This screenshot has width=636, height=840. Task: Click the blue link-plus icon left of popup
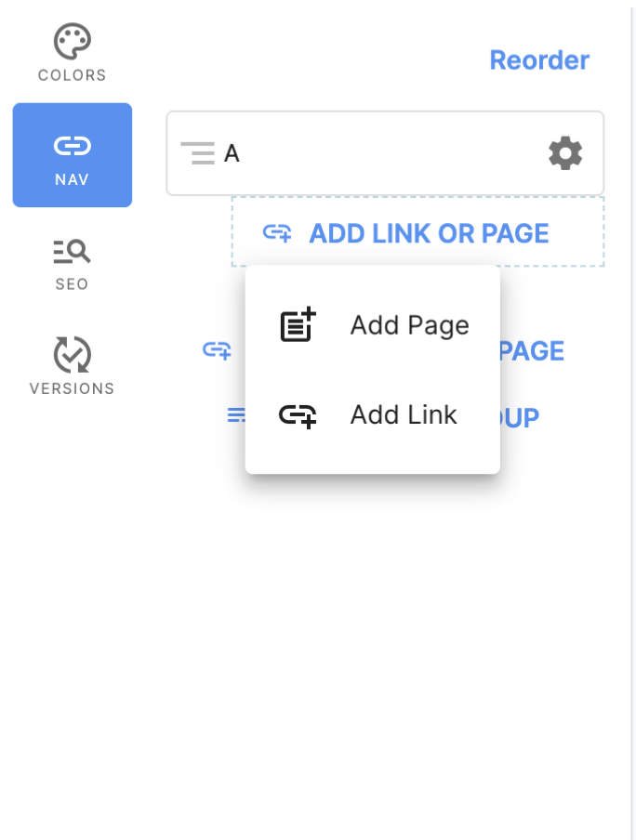218,351
